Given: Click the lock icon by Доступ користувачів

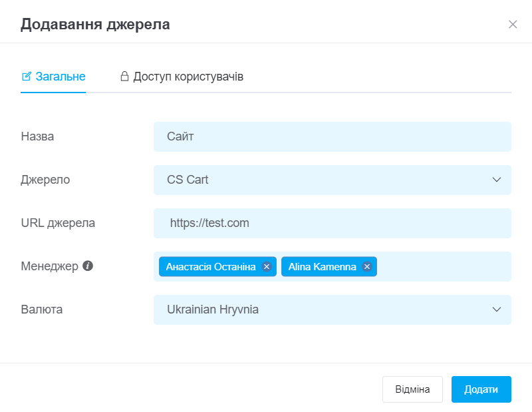Looking at the screenshot, I should 124,76.
